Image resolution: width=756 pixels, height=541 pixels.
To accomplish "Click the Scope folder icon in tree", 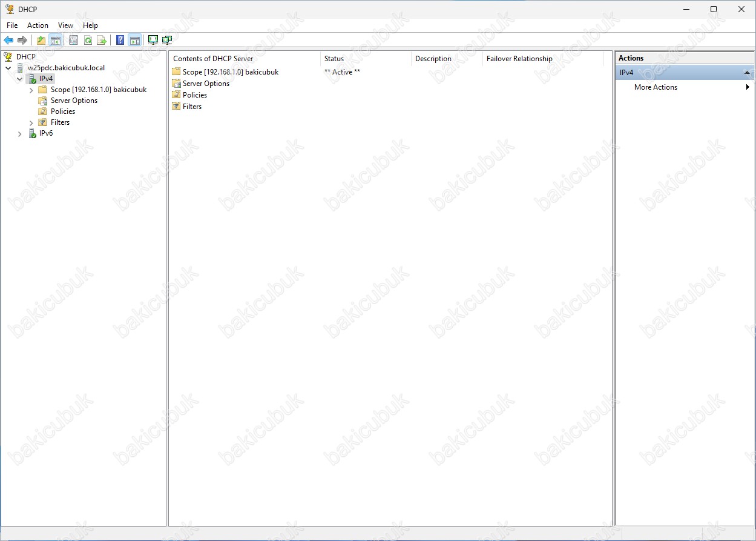I will point(42,90).
